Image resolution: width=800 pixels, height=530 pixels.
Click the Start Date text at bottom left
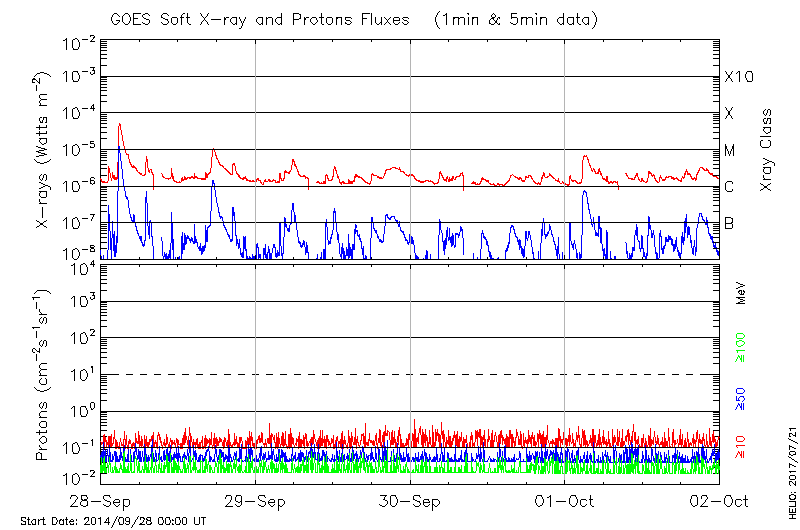pyautogui.click(x=114, y=522)
